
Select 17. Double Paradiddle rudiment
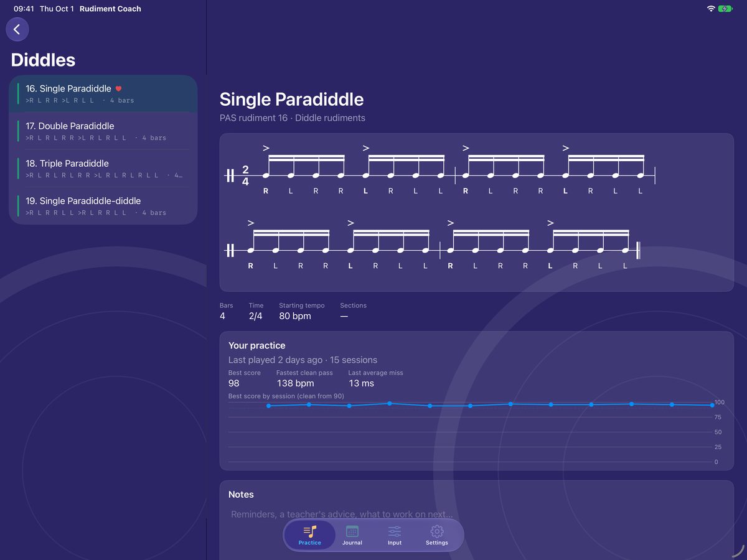(103, 131)
